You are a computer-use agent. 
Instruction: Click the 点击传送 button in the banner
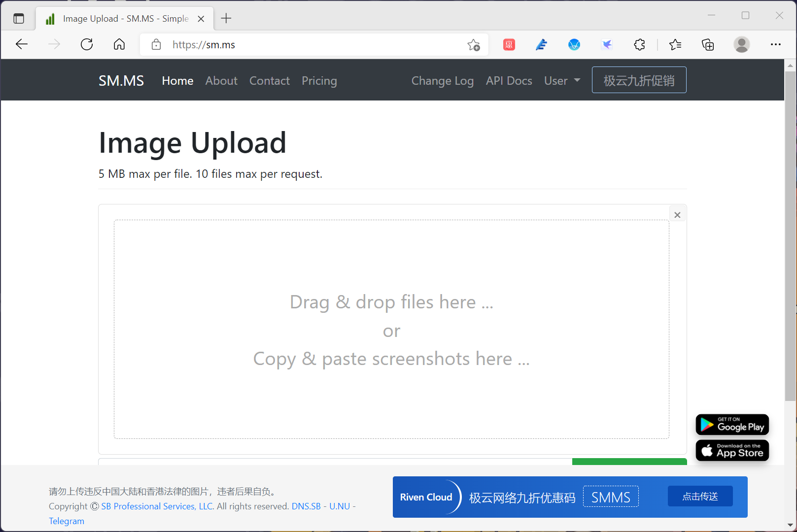coord(700,496)
